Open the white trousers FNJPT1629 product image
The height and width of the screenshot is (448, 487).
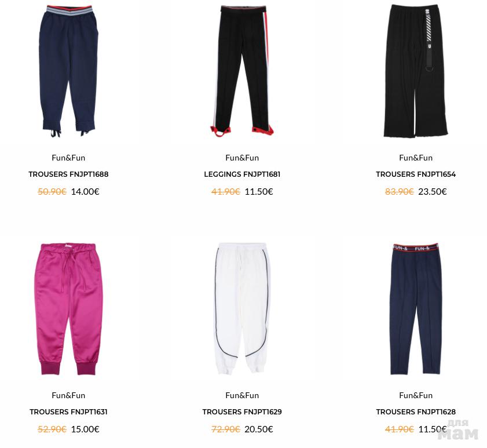(x=242, y=309)
